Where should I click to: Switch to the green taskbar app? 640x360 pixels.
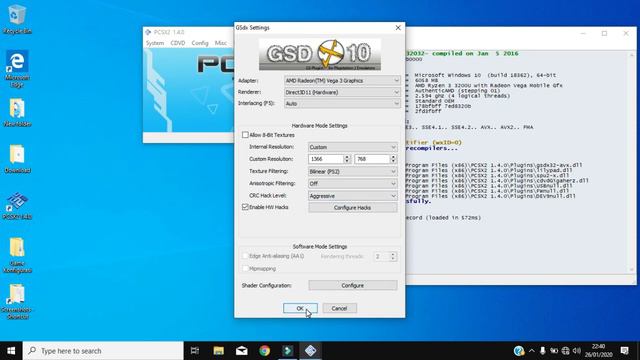287,351
